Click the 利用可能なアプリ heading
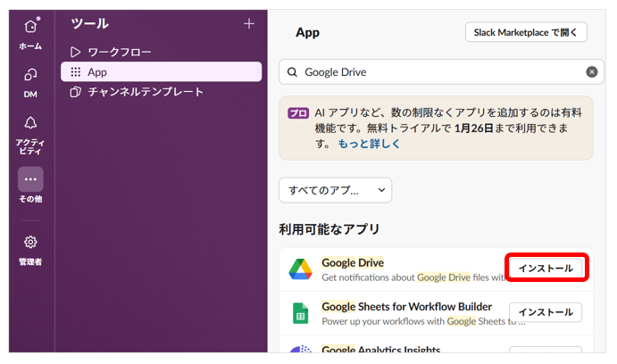The width and height of the screenshot is (617, 364). [329, 229]
